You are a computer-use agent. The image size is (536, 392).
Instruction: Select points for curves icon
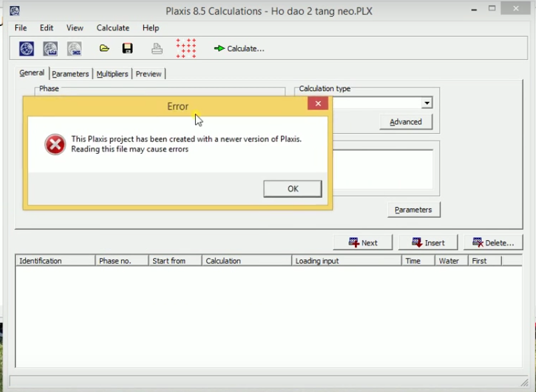(x=186, y=48)
